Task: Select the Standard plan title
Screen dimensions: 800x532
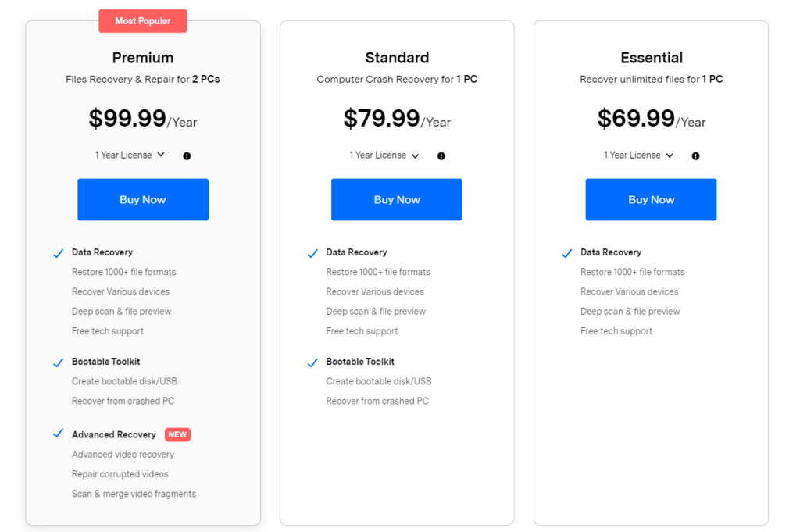Action: (x=397, y=58)
